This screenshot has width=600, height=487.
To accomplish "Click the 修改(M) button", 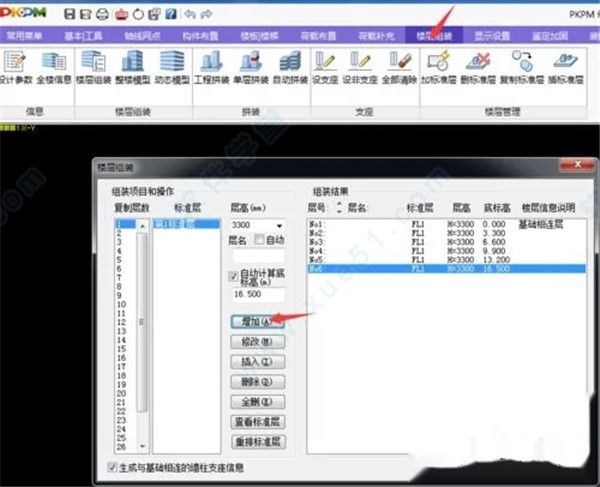I will point(258,342).
